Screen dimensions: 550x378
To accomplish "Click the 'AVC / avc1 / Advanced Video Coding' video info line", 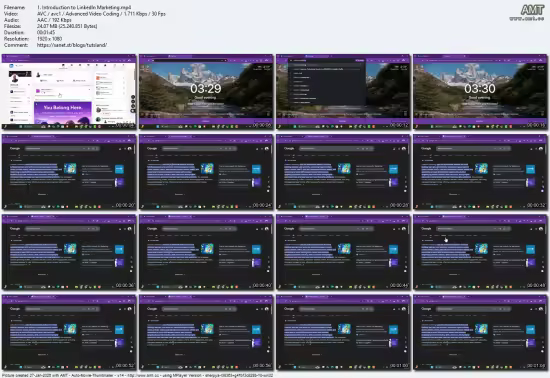I will pos(101,14).
